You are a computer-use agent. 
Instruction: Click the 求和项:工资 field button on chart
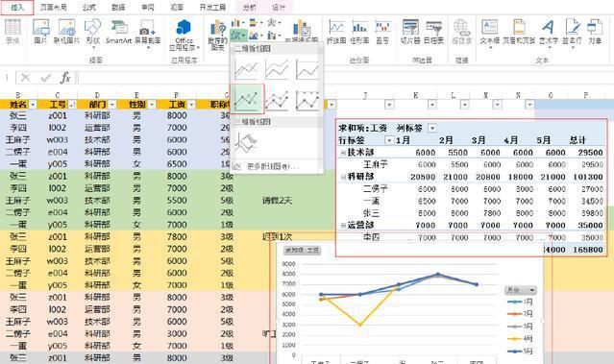point(302,251)
